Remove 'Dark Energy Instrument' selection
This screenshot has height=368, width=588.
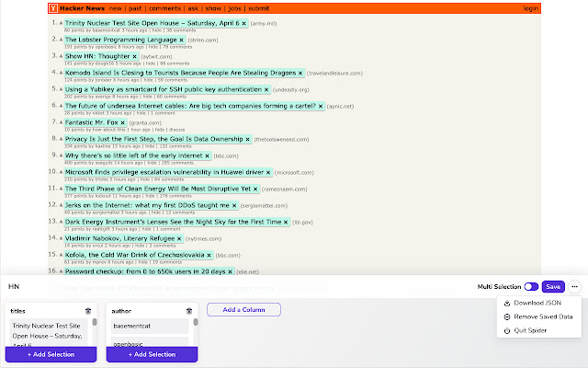[286, 222]
